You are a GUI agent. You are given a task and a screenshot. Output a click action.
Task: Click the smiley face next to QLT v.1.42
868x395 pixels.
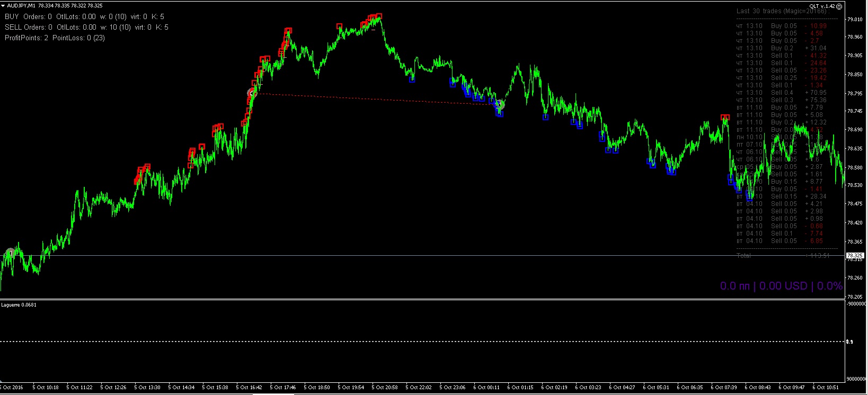pos(839,6)
